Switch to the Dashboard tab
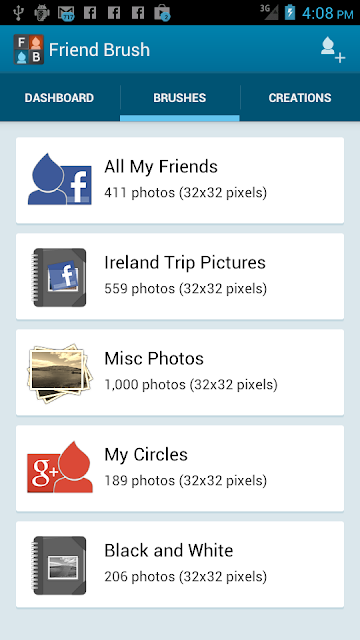The image size is (360, 640). (x=60, y=98)
